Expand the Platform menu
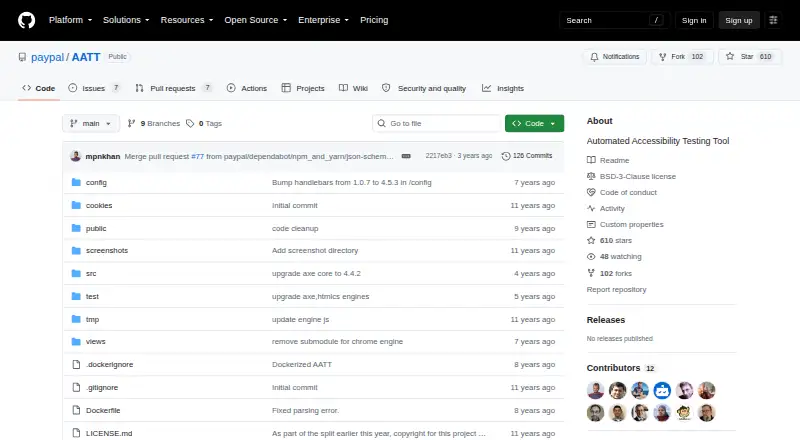 (x=70, y=20)
